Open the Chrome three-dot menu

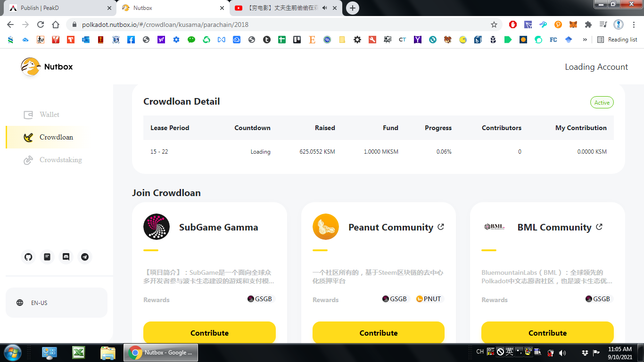pyautogui.click(x=633, y=25)
